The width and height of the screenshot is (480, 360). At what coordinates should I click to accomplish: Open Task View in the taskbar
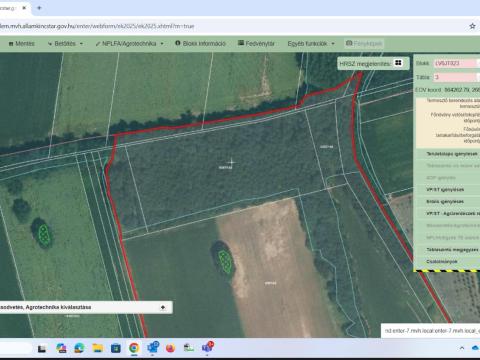click(42, 349)
